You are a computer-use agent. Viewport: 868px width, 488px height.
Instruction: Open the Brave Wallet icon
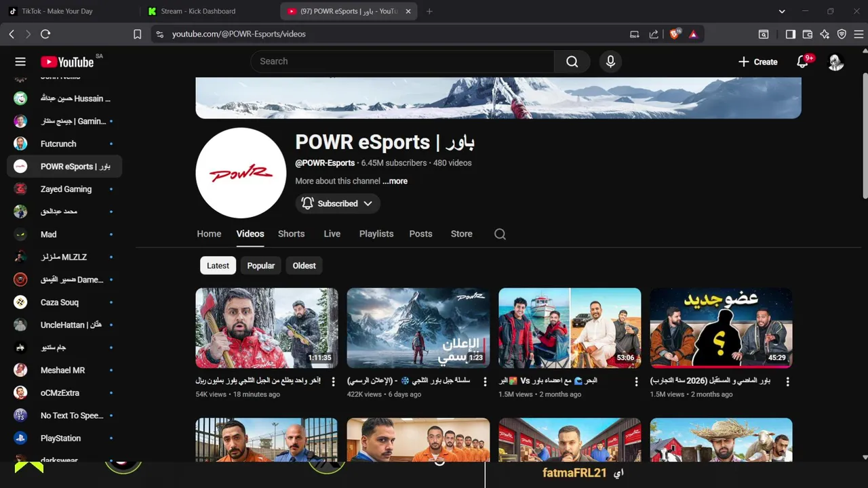click(x=807, y=34)
